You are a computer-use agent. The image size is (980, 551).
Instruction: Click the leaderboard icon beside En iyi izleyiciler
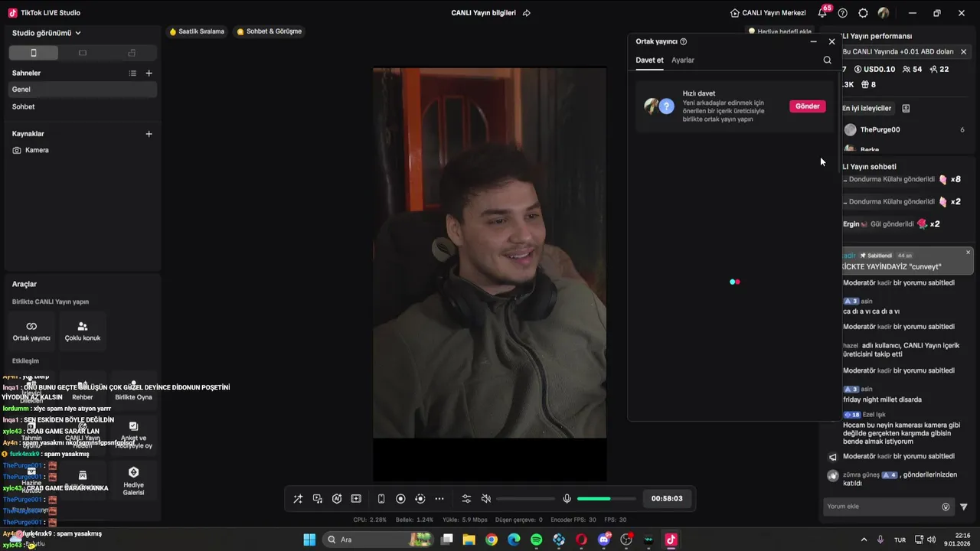pyautogui.click(x=906, y=109)
